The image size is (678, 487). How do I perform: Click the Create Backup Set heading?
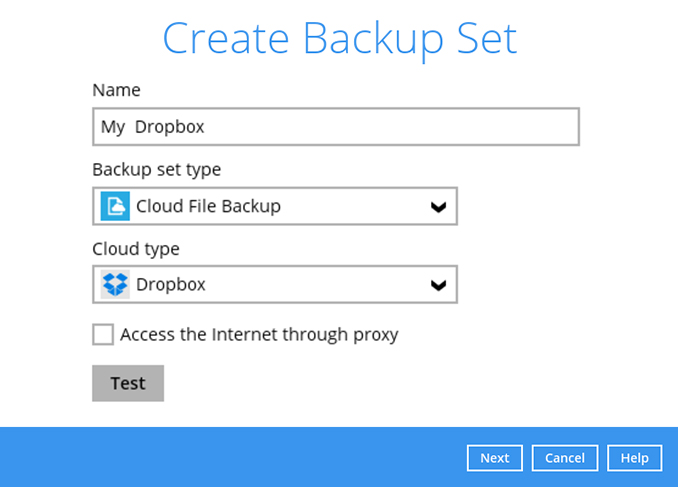339,39
